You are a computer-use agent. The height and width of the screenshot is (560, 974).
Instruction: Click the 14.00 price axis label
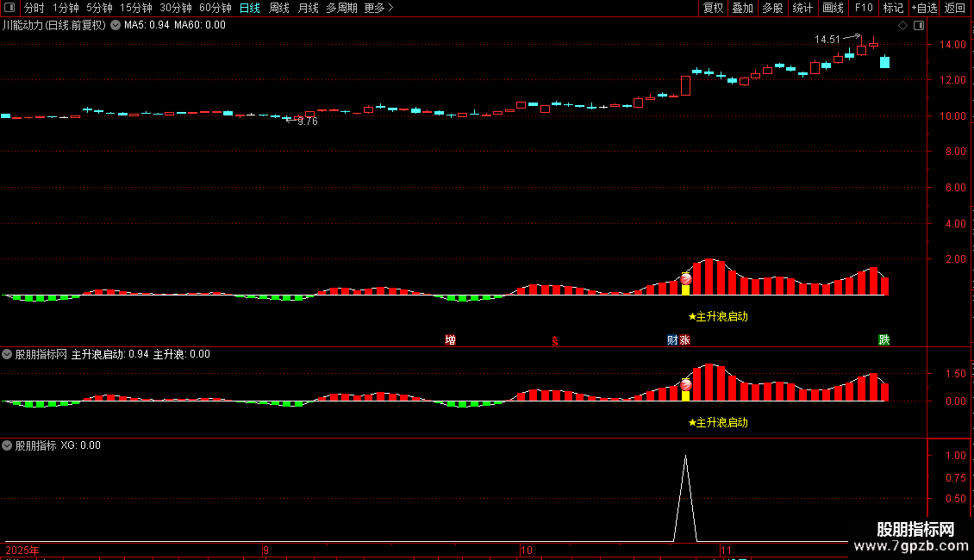(x=952, y=45)
